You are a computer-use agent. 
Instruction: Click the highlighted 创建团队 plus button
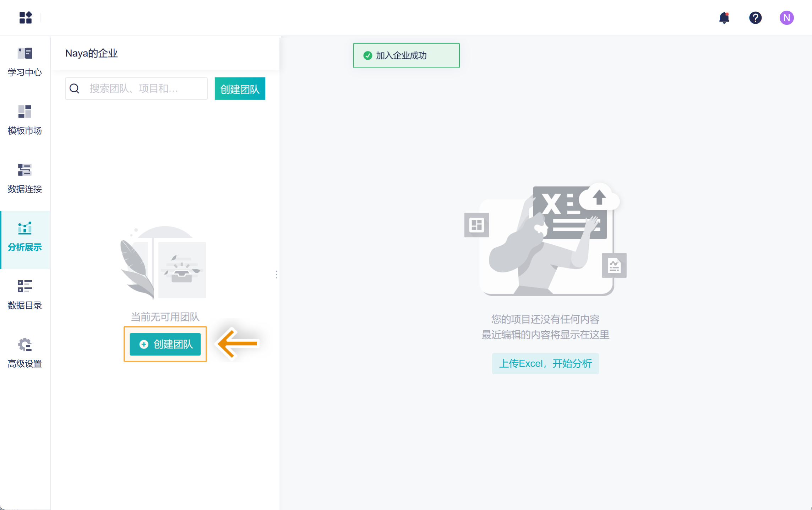[165, 344]
